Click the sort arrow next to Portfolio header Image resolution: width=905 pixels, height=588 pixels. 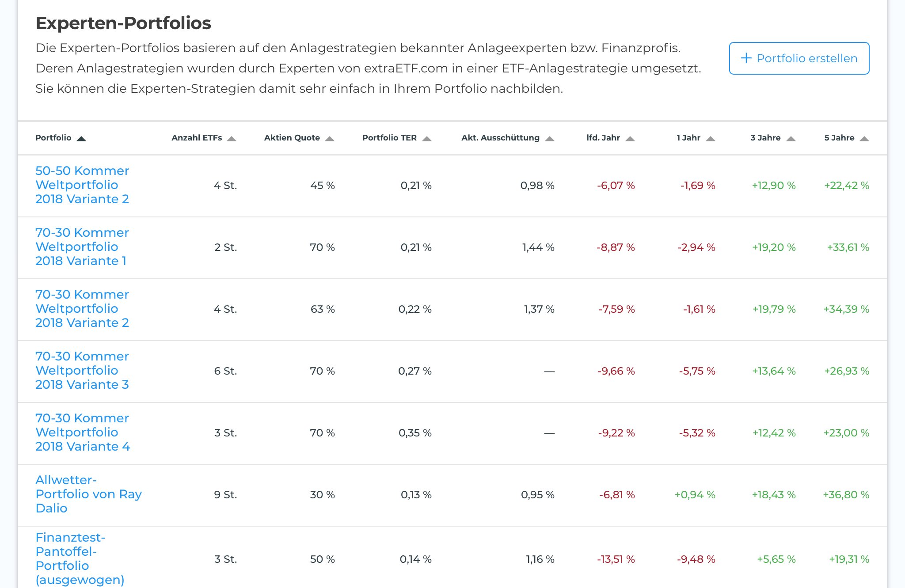click(81, 139)
